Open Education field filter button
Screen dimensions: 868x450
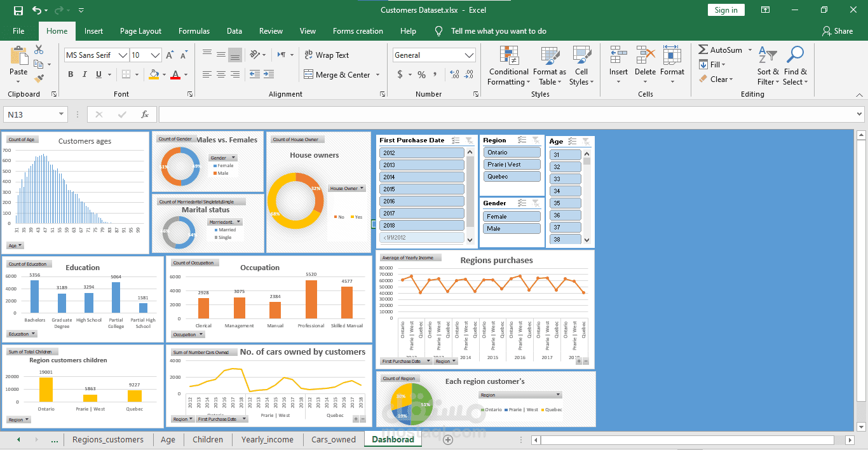point(22,334)
